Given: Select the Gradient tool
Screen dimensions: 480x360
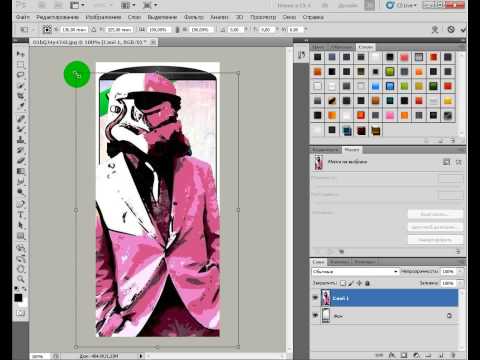Looking at the screenshot, I should [20, 171].
